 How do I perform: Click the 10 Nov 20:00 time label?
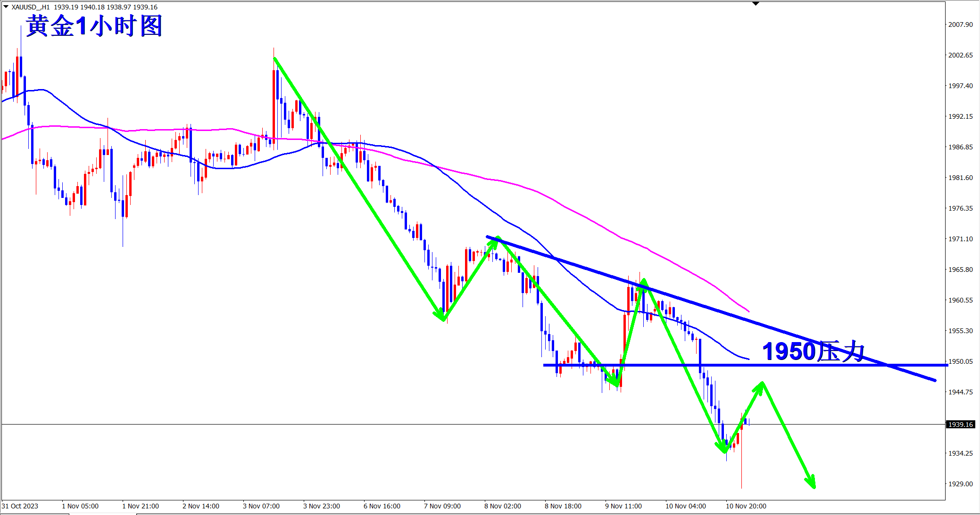point(746,506)
